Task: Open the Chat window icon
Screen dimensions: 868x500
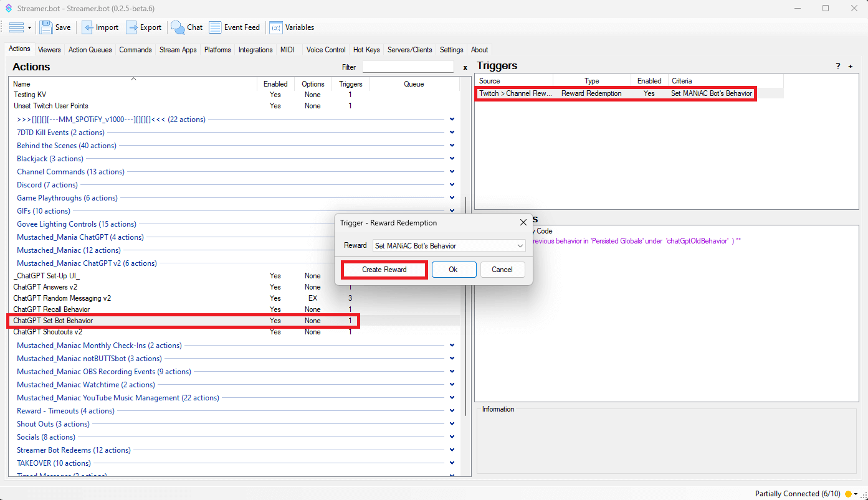Action: (x=178, y=27)
